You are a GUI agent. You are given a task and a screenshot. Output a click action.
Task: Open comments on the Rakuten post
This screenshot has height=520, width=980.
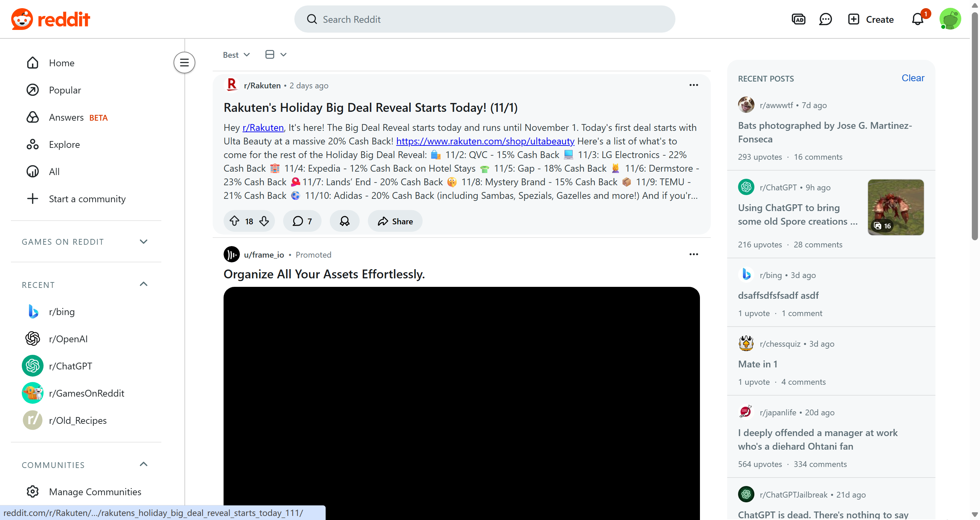[302, 221]
